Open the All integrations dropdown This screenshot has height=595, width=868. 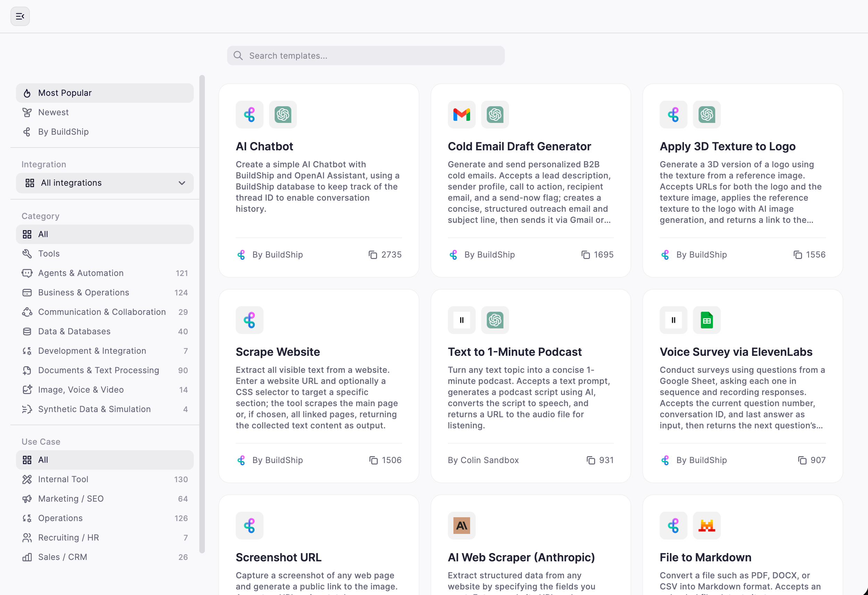[105, 183]
